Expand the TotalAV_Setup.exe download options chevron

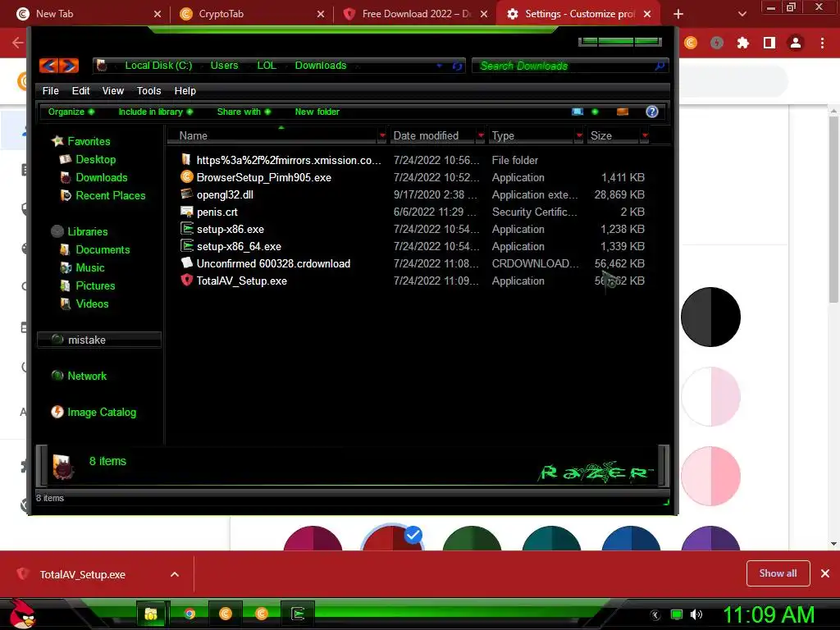pyautogui.click(x=175, y=574)
